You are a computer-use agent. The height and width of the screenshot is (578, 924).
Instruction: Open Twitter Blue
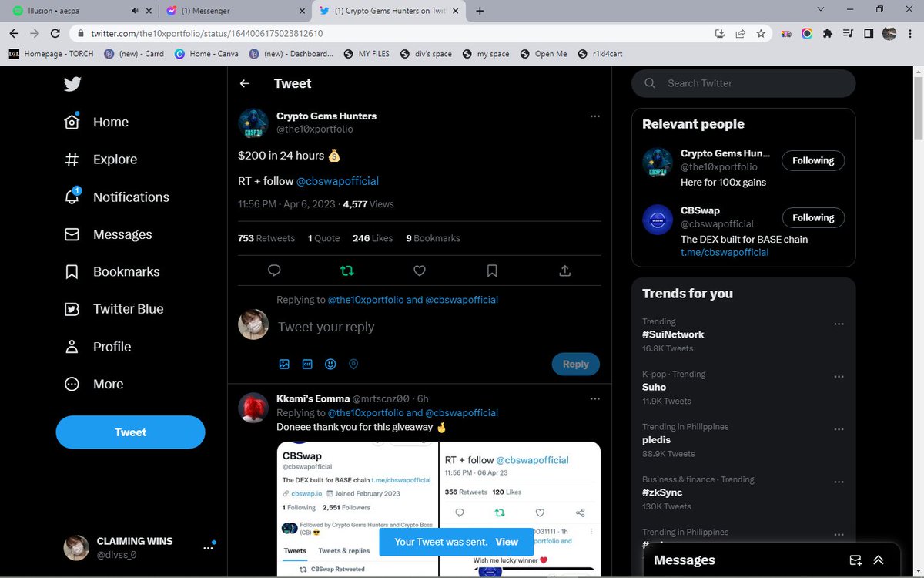114,309
